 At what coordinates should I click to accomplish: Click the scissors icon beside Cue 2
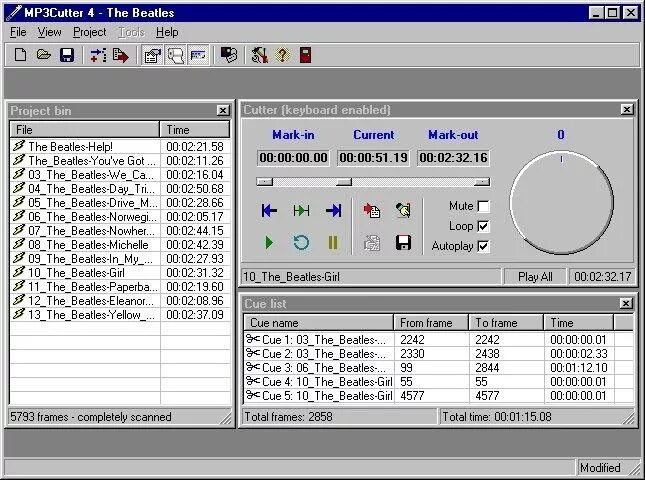253,353
